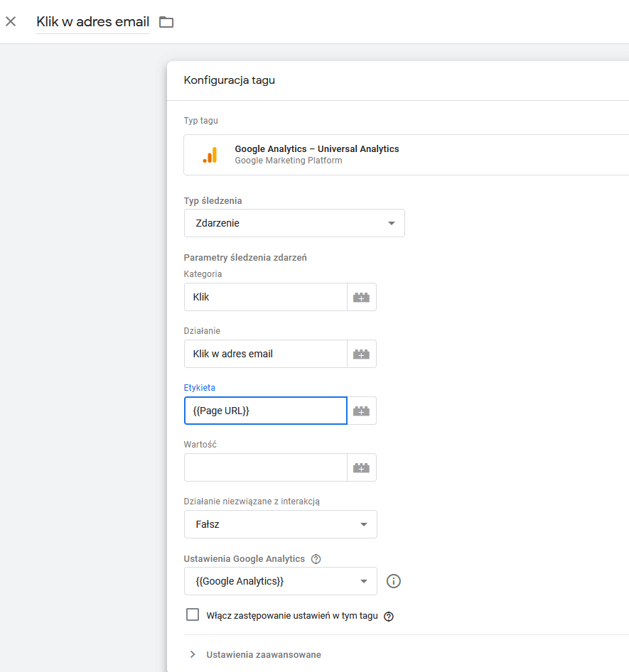Open variable picker next to Działanie field
Image resolution: width=629 pixels, height=672 pixels.
(x=361, y=354)
